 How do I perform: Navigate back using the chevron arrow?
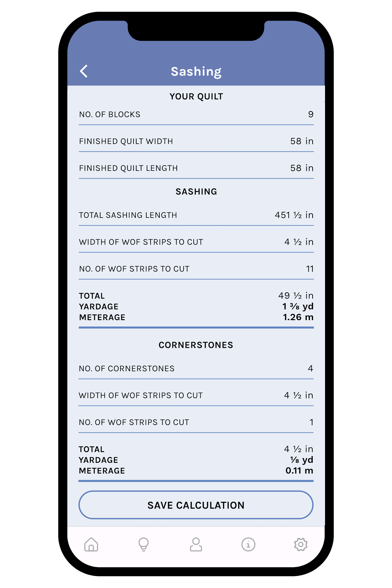click(84, 71)
